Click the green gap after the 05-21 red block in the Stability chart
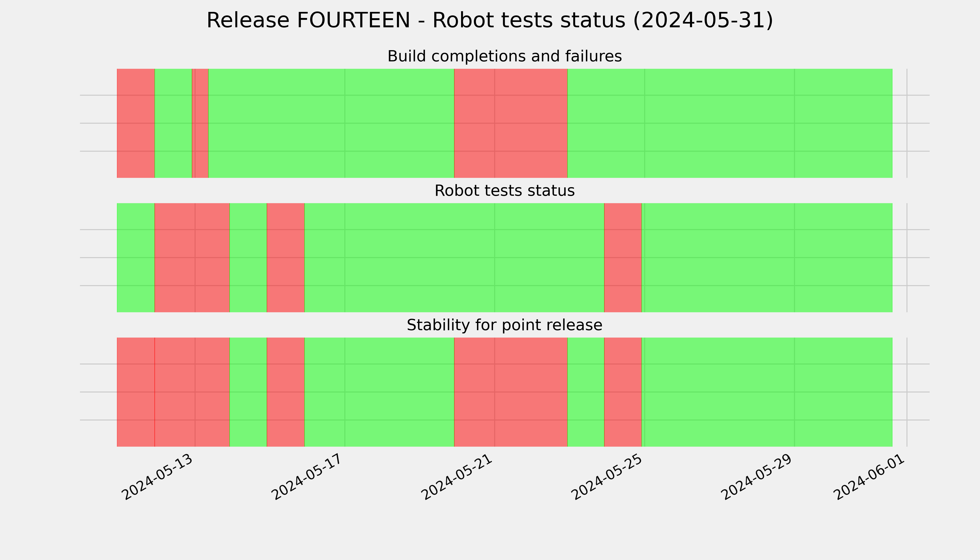This screenshot has width=980, height=560. pyautogui.click(x=586, y=392)
